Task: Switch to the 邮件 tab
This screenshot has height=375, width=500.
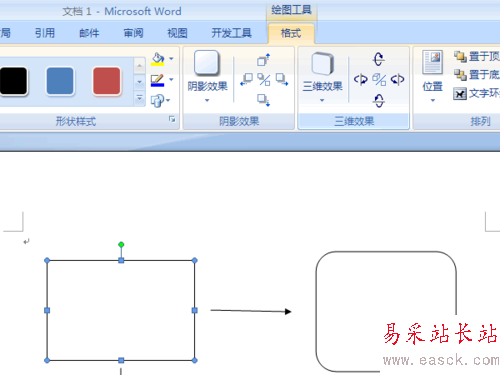Action: click(x=89, y=33)
